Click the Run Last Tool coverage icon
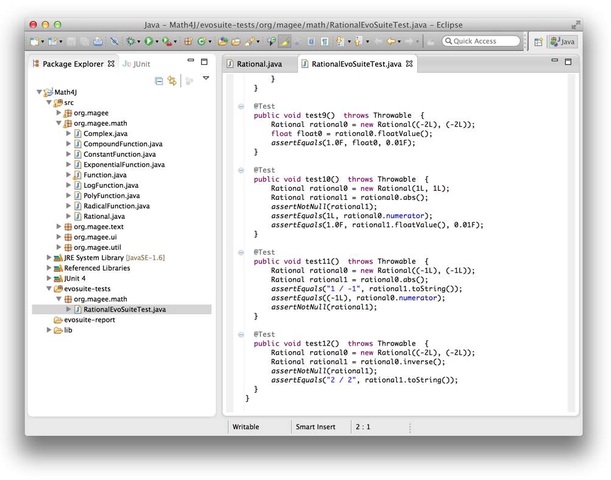This screenshot has width=611, height=480. 167,41
